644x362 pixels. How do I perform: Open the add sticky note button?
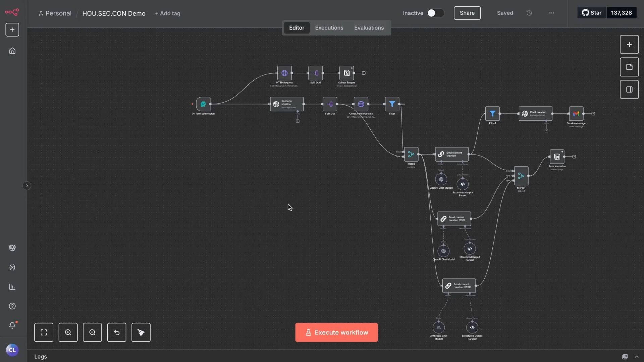[629, 67]
